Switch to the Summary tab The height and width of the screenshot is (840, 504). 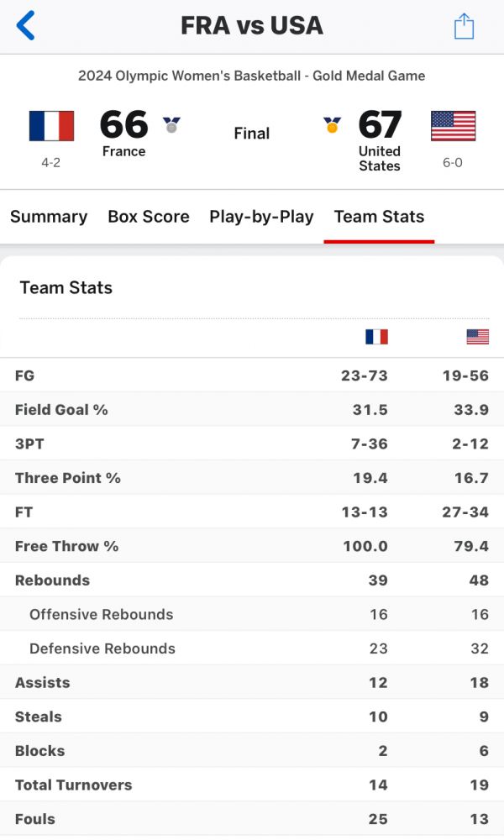[x=49, y=217]
